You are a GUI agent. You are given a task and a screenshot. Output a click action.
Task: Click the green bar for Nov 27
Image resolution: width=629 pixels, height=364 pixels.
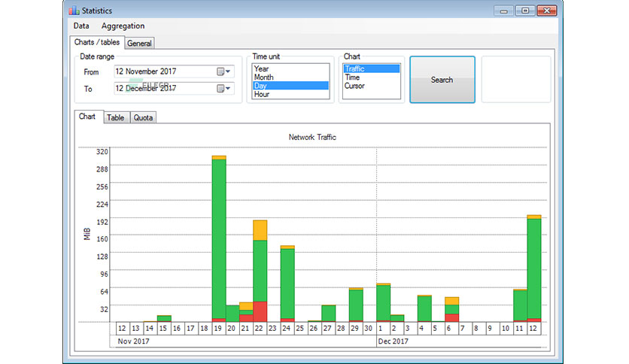[329, 314]
